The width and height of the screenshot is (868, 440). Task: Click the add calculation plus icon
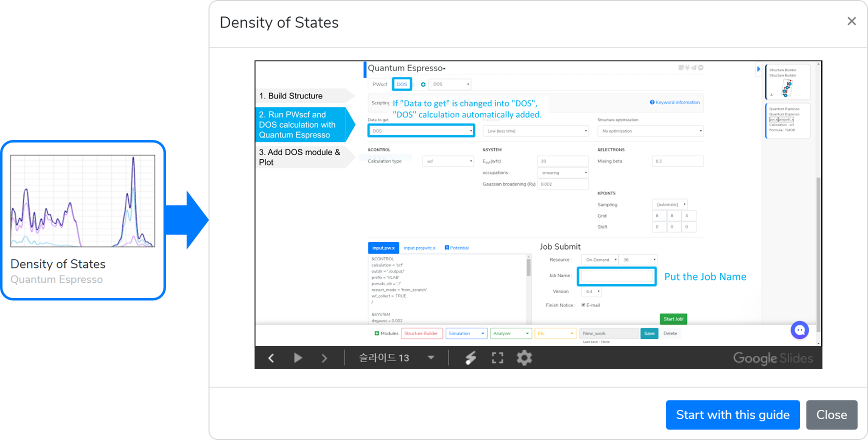click(423, 84)
